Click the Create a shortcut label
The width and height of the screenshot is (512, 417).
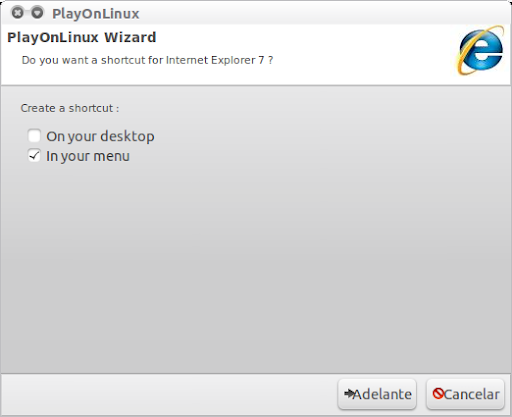point(70,108)
